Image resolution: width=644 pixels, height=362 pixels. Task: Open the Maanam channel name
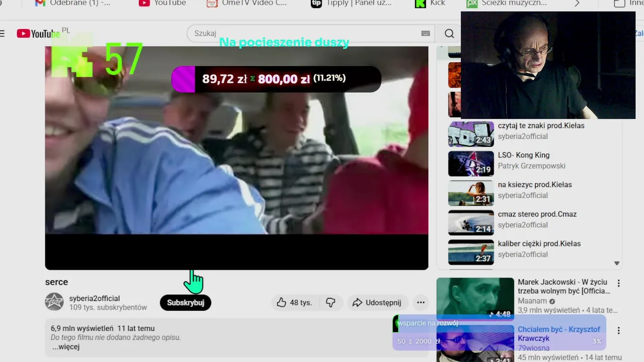click(532, 301)
